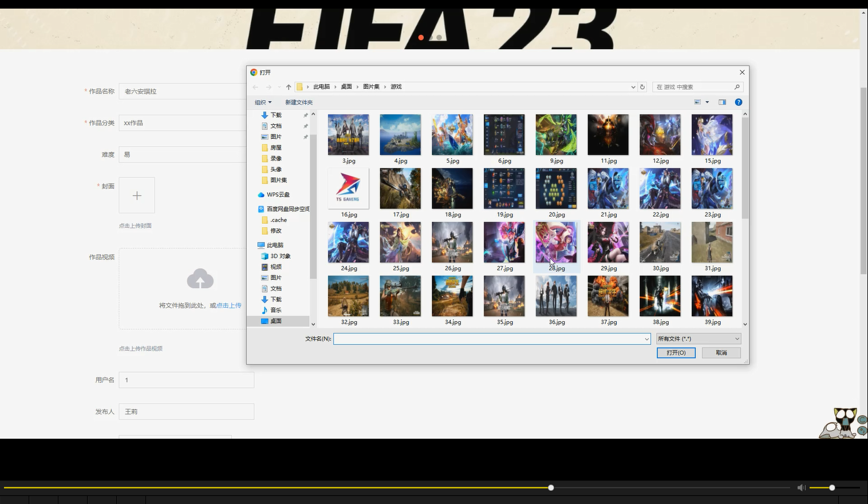868x504 pixels.
Task: Open recent locations dropdown arrow
Action: pyautogui.click(x=279, y=87)
